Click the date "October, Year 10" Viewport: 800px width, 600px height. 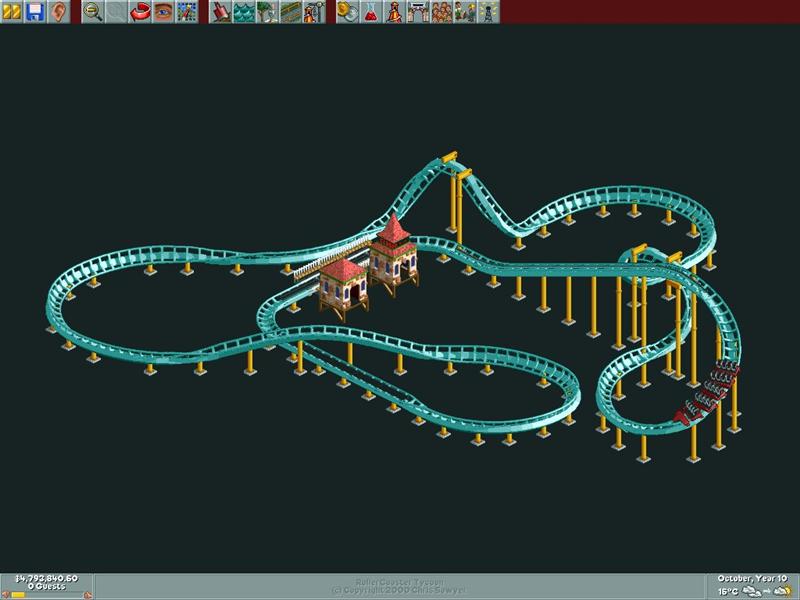752,579
